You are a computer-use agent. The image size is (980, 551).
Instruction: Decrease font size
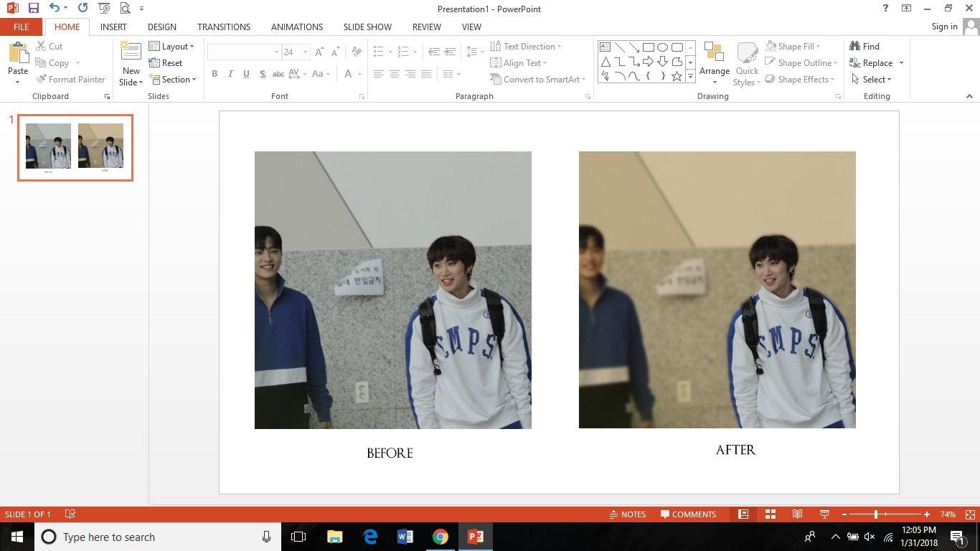click(334, 52)
